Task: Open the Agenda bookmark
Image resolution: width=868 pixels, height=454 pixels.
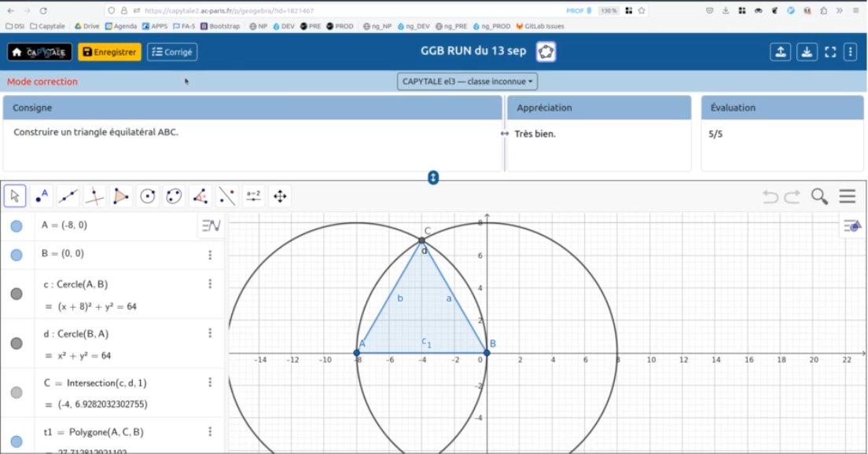Action: point(120,26)
